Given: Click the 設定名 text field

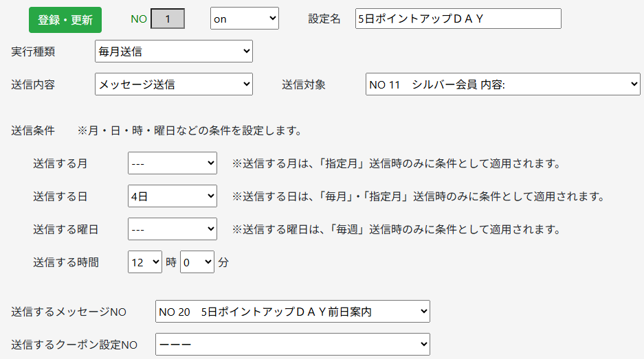Looking at the screenshot, I should 458,19.
